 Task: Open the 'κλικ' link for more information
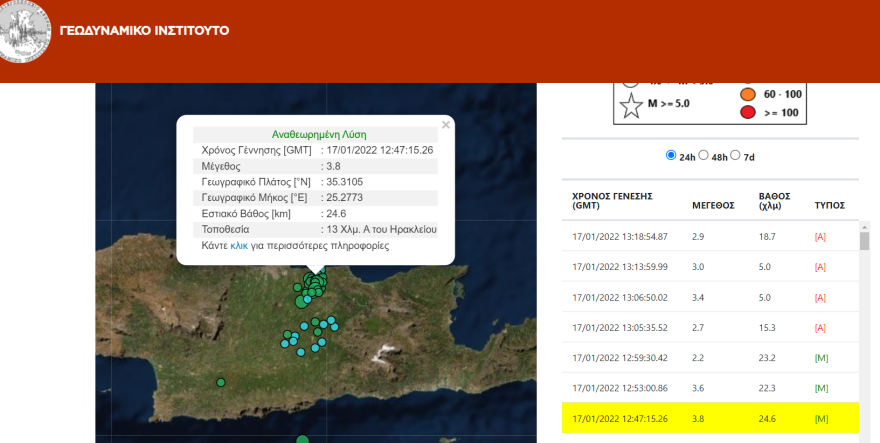239,245
